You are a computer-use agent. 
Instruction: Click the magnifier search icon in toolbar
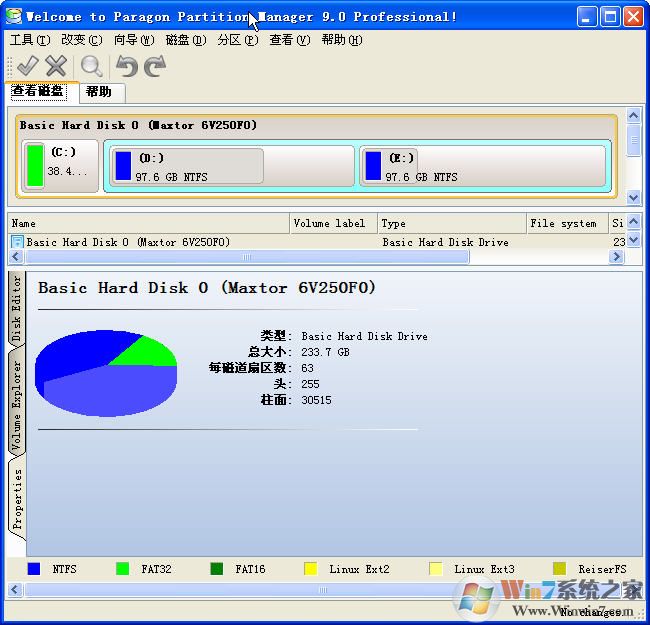point(92,66)
